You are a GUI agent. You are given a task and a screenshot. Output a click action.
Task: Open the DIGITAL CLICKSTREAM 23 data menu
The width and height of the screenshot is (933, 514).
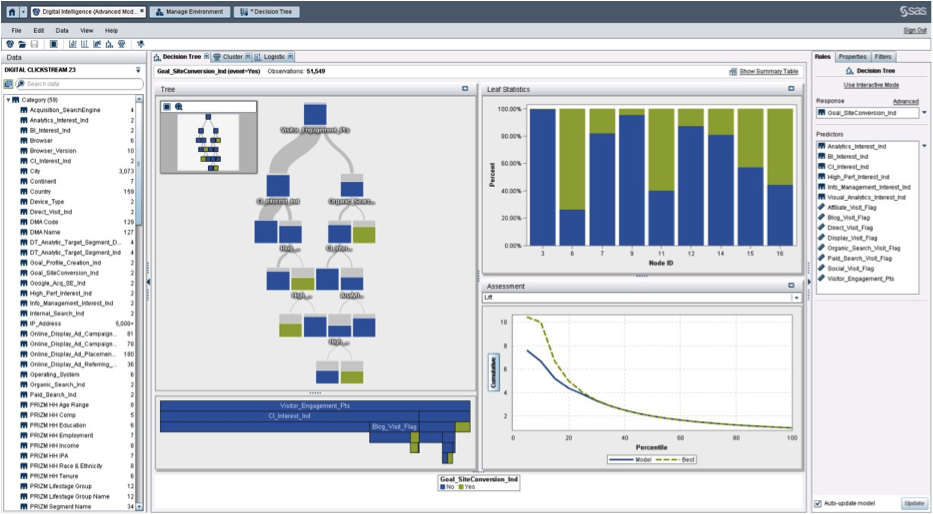[138, 70]
